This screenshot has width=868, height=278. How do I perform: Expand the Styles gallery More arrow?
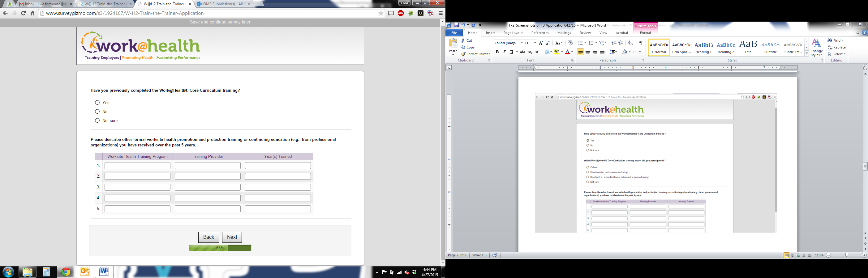(x=807, y=54)
